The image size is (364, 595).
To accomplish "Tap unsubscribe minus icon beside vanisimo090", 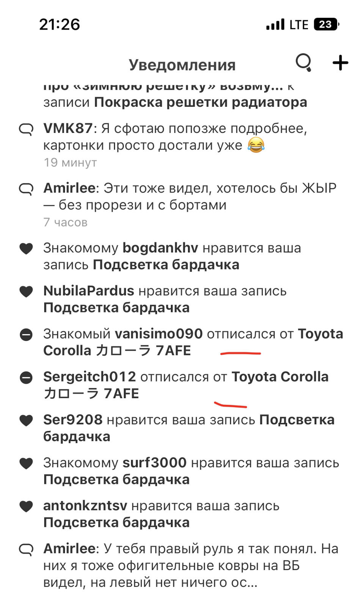I will pos(26,335).
